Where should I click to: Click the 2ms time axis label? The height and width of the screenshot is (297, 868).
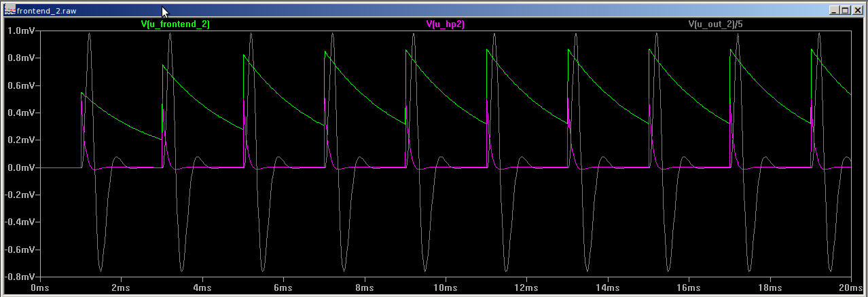[x=122, y=287]
